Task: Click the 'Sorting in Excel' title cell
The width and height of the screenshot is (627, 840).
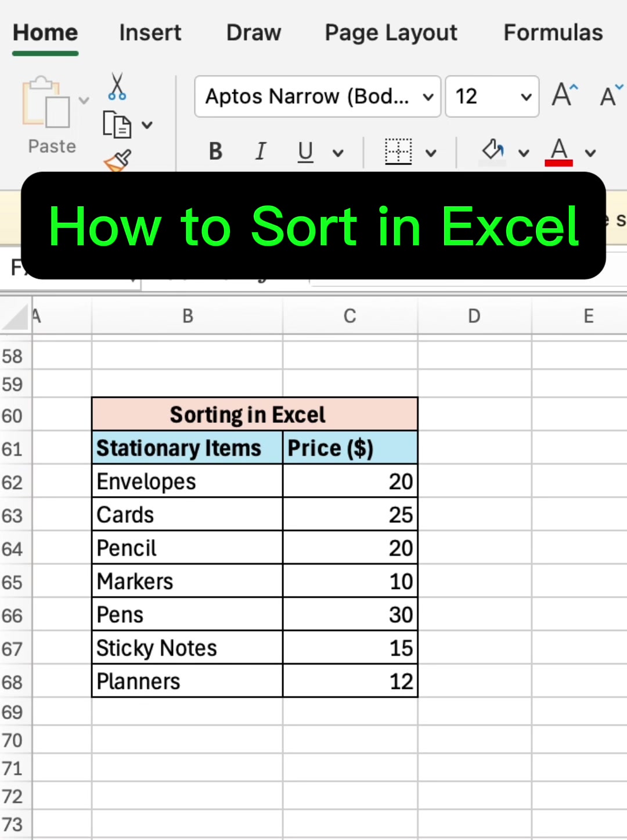Action: [254, 415]
